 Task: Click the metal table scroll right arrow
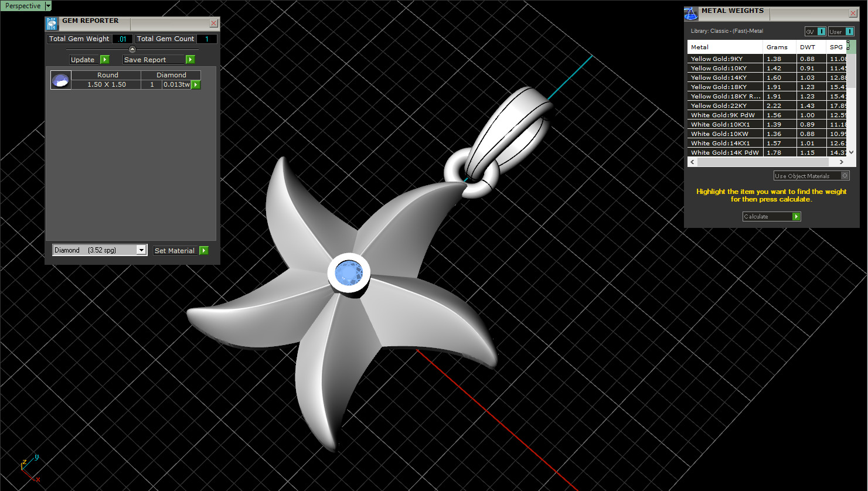[x=842, y=162]
